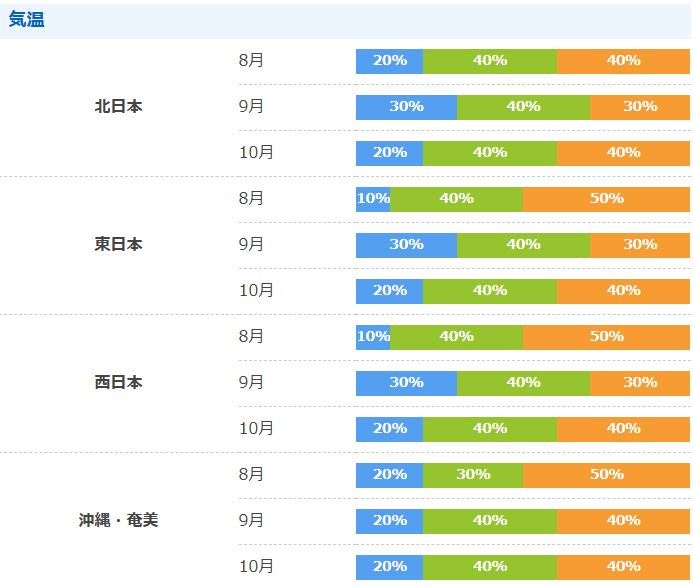The image size is (693, 587).
Task: Click orange 50% segment for 西日本 8月
Action: pos(606,337)
